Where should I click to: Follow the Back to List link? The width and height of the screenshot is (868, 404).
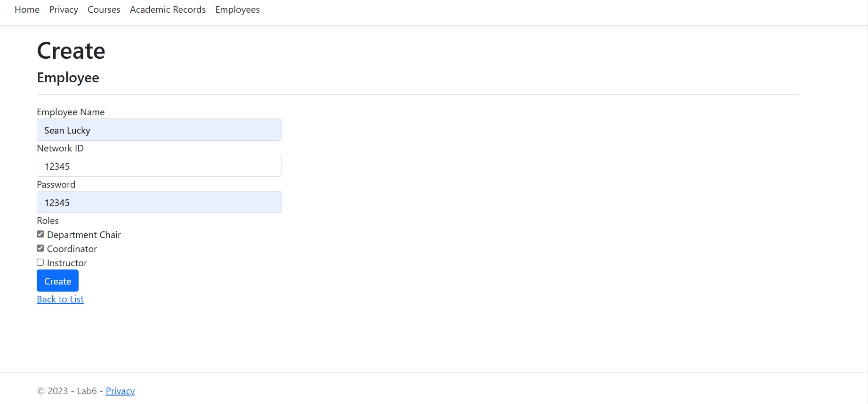(60, 299)
